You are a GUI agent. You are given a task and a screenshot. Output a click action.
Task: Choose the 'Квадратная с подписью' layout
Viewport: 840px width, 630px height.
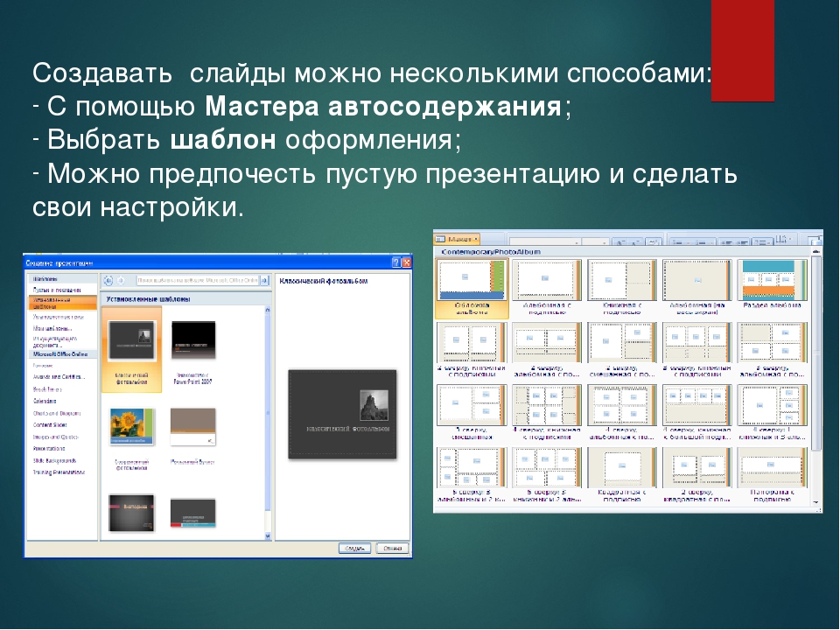(x=622, y=476)
